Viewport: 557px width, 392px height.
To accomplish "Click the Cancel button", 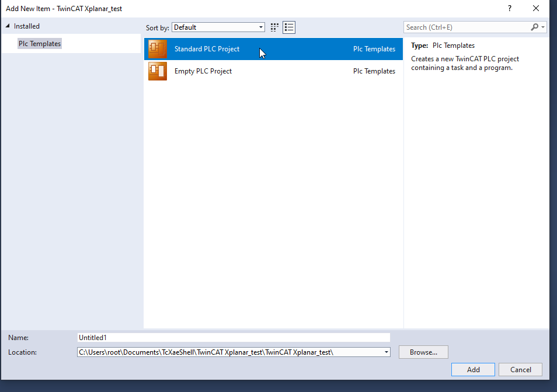I will pos(520,370).
